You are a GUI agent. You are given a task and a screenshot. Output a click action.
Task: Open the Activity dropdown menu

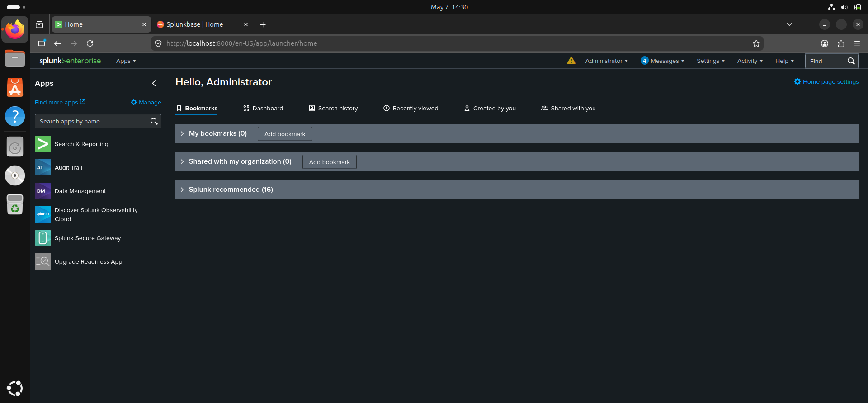[x=750, y=61]
